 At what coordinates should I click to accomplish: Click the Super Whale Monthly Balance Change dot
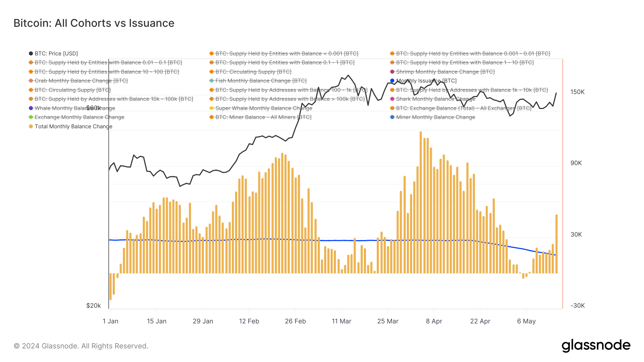pyautogui.click(x=211, y=108)
